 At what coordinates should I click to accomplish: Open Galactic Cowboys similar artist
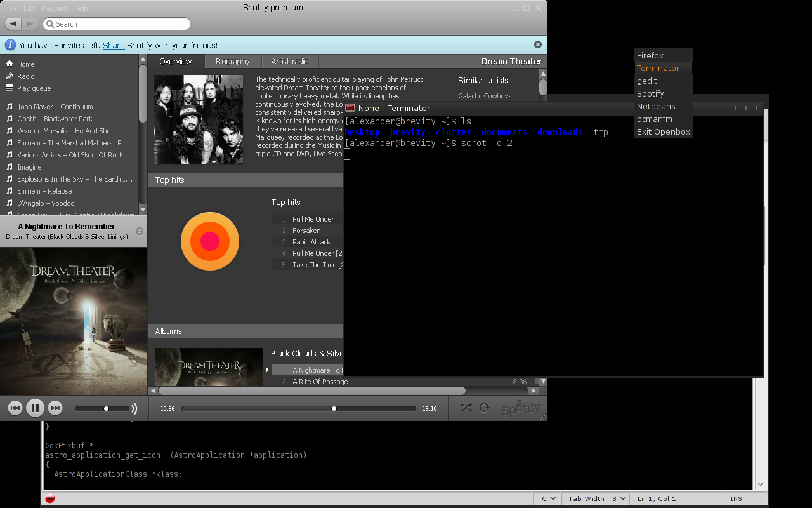[x=485, y=96]
